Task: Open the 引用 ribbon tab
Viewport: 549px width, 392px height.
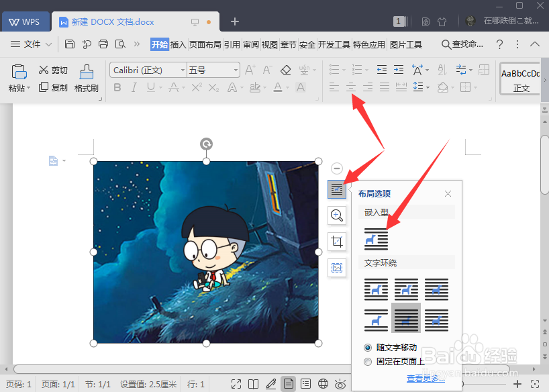Action: pos(232,44)
